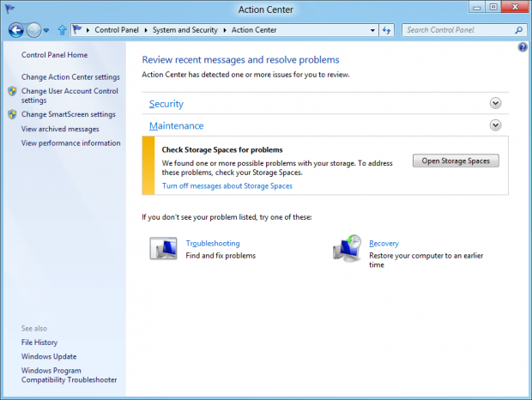Click the Back navigation arrow button

[x=16, y=30]
